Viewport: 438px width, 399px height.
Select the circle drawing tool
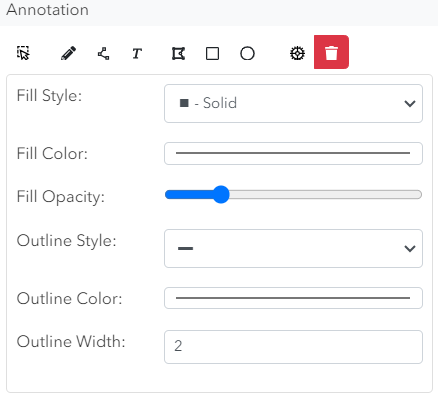click(x=247, y=53)
